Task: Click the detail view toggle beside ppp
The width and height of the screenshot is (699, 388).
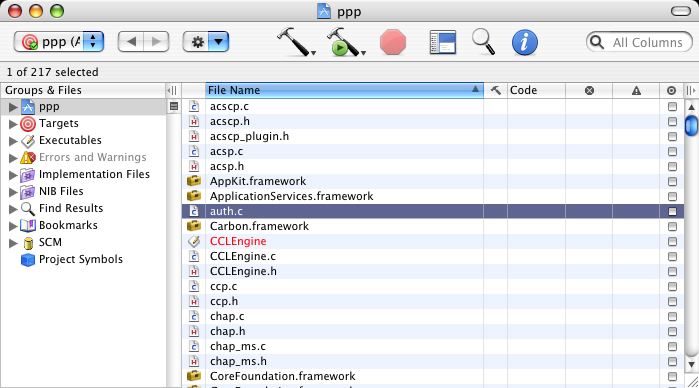Action: point(174,106)
